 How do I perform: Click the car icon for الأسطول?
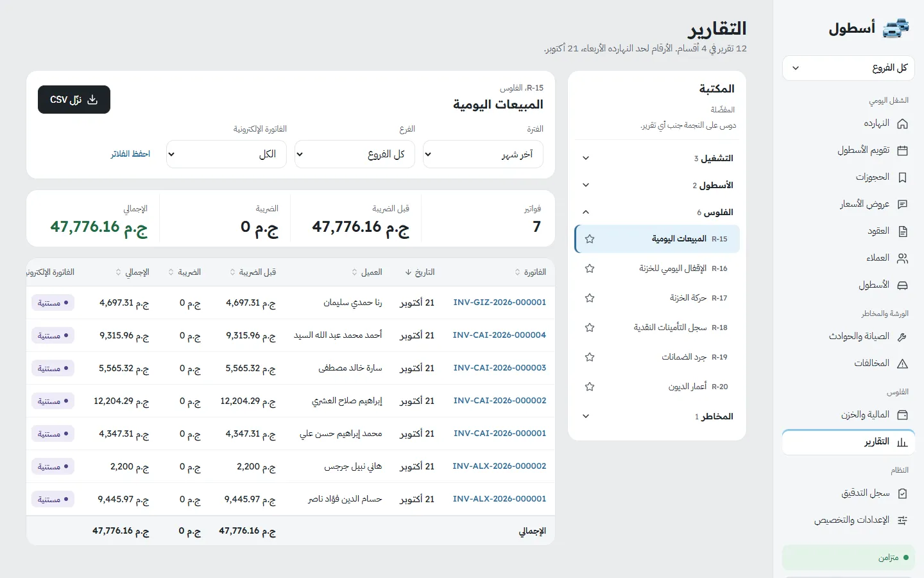click(902, 285)
